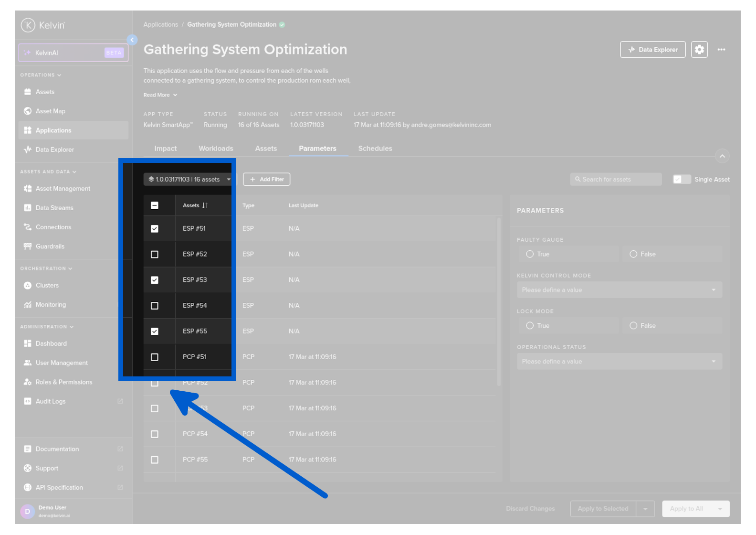Image resolution: width=756 pixels, height=535 pixels.
Task: Uncheck the ESP #51 checkbox
Action: [155, 229]
